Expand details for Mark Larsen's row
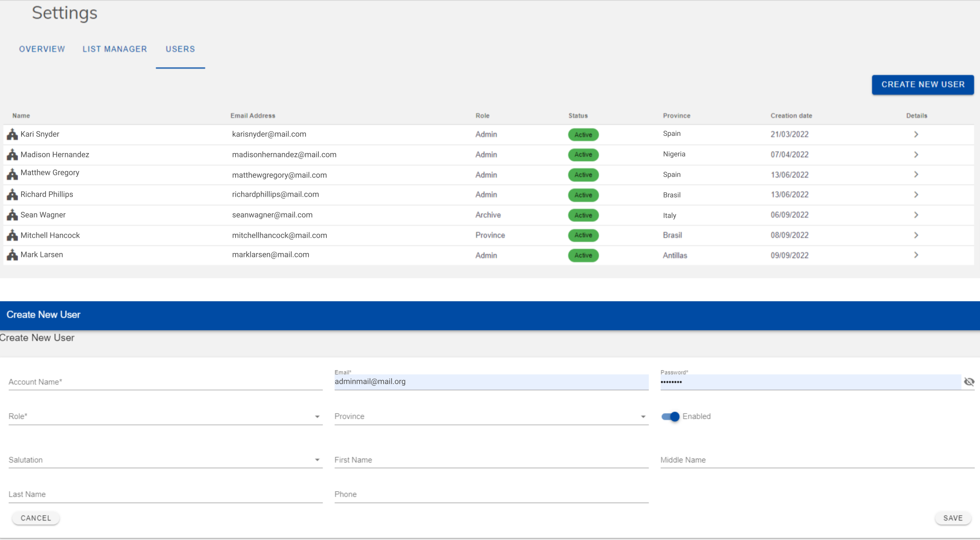The height and width of the screenshot is (540, 980). click(916, 255)
